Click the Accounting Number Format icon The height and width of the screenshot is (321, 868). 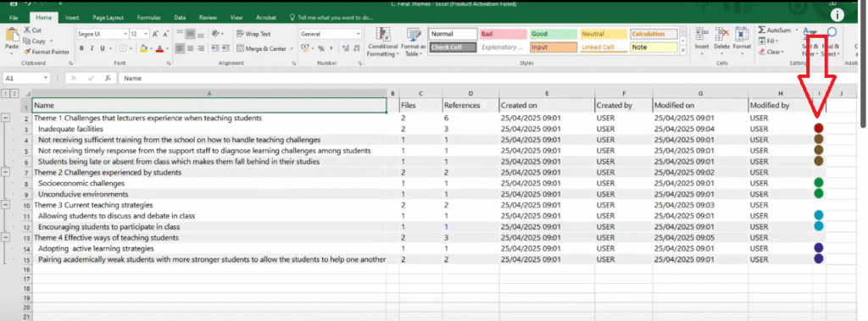(304, 49)
